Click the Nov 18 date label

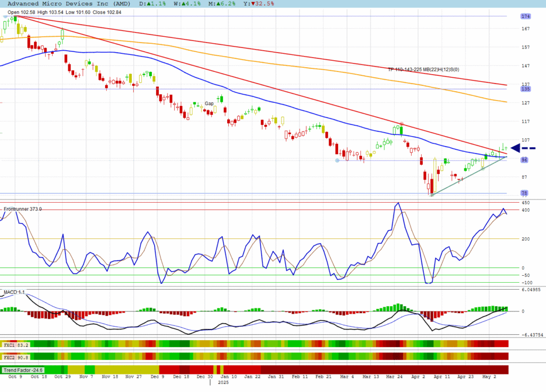point(110,377)
